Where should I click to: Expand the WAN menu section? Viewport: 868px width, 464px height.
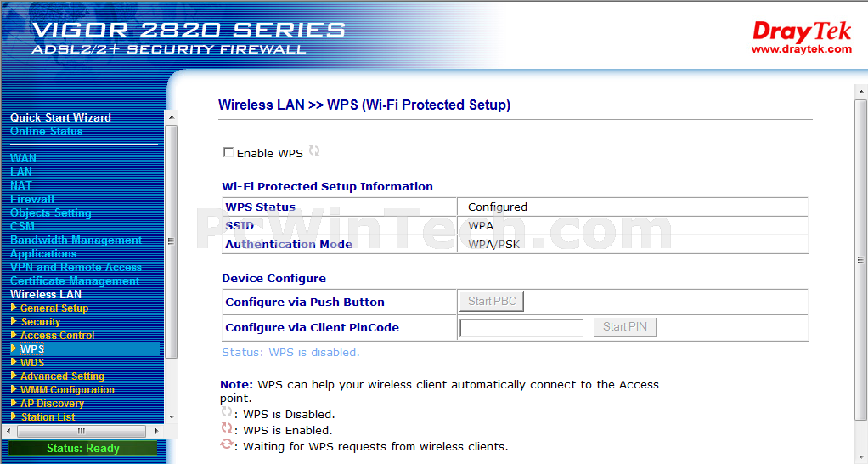pyautogui.click(x=23, y=158)
